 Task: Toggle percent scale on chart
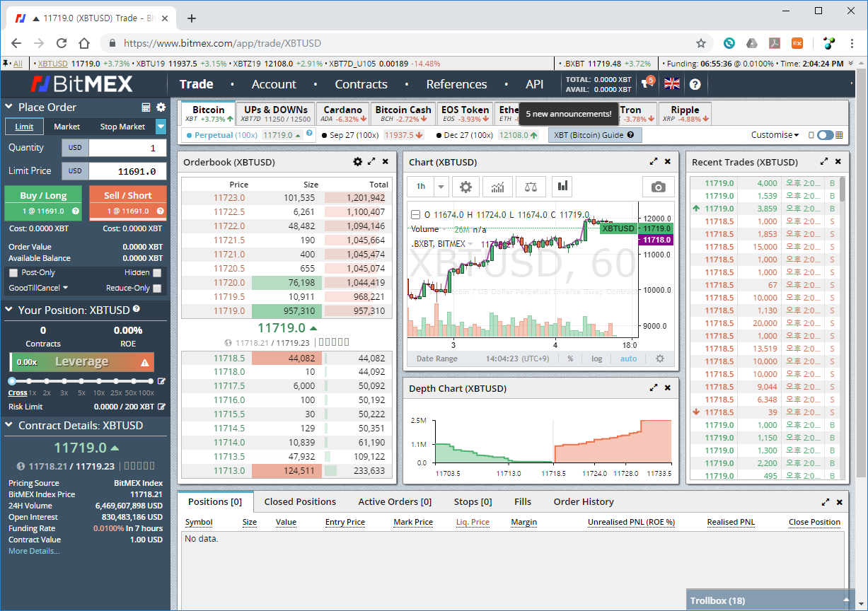(x=570, y=359)
